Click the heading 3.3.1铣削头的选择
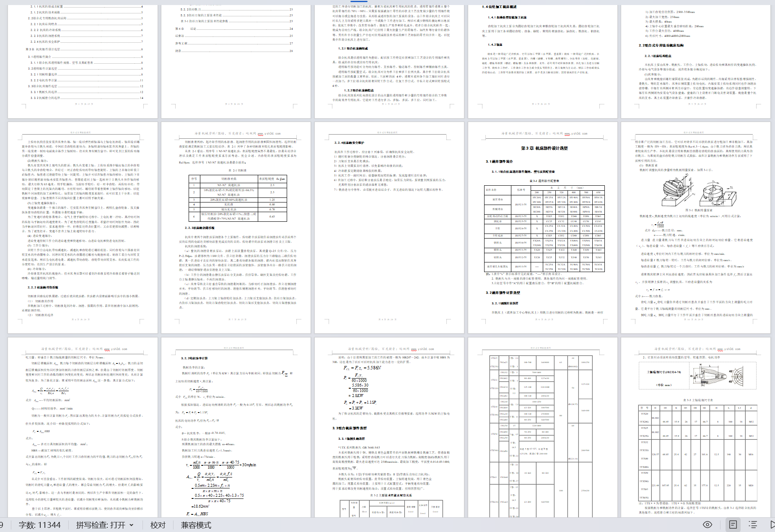Screen dimensions: 775x532 pyautogui.click(x=354, y=439)
